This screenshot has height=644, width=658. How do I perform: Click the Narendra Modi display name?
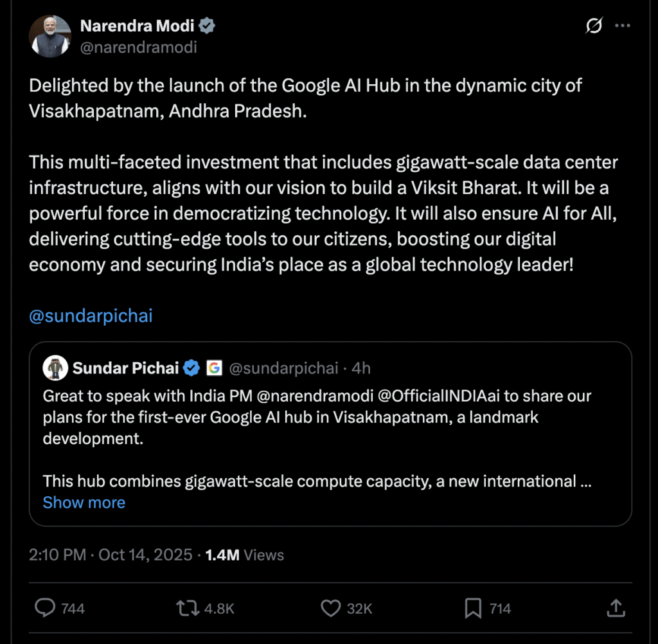tap(137, 26)
